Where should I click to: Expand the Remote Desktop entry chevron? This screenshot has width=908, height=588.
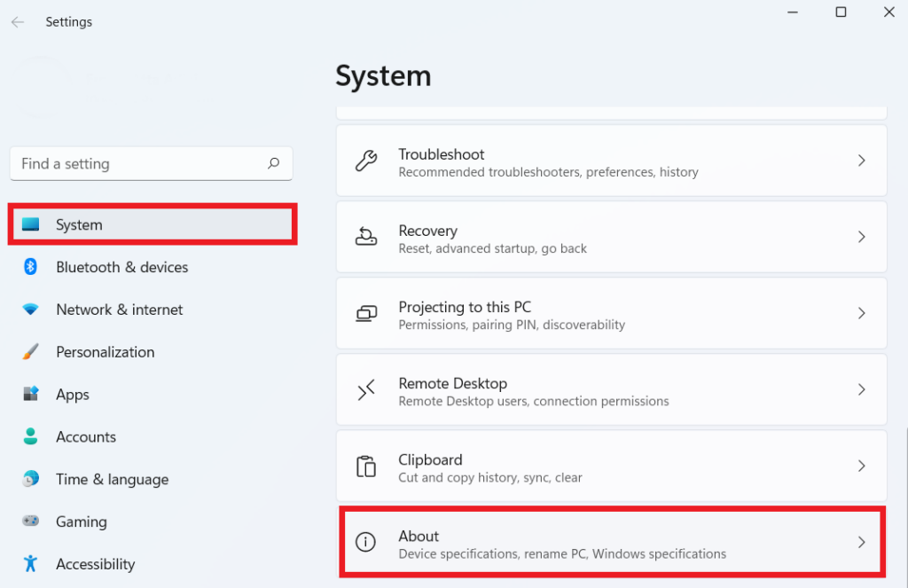[x=861, y=389]
